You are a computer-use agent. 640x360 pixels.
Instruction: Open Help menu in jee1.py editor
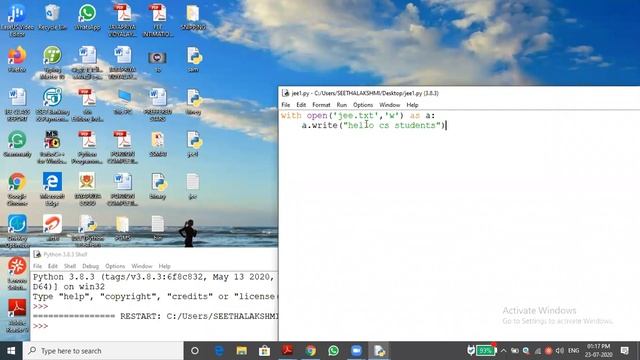point(412,105)
